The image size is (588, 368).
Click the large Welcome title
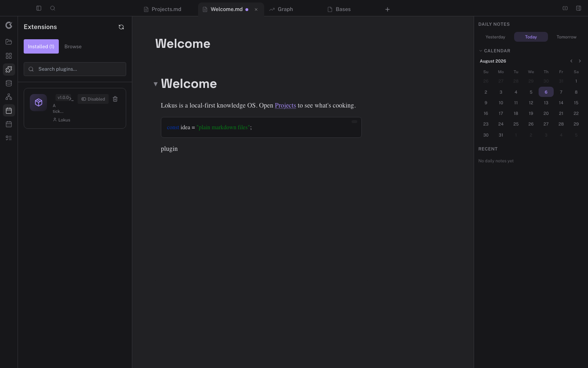tap(183, 44)
